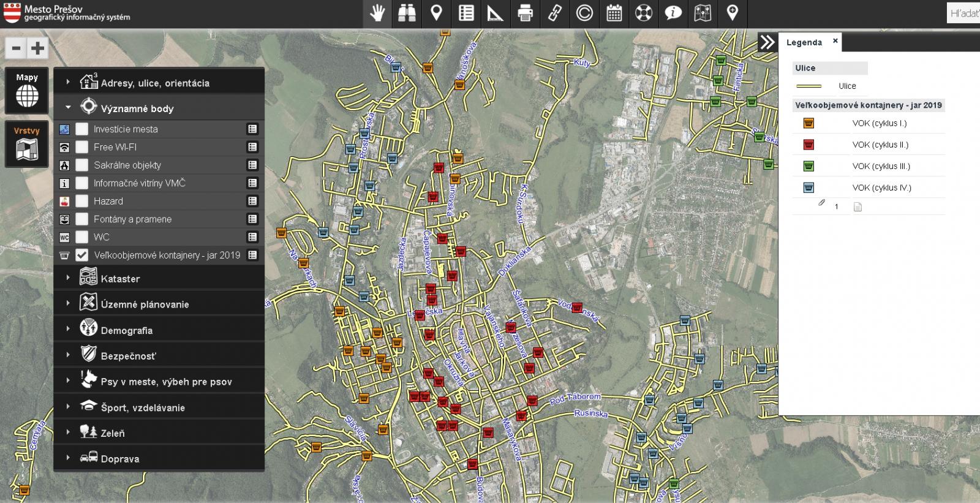Open the binoculars search tool
This screenshot has width=980, height=503.
(407, 13)
